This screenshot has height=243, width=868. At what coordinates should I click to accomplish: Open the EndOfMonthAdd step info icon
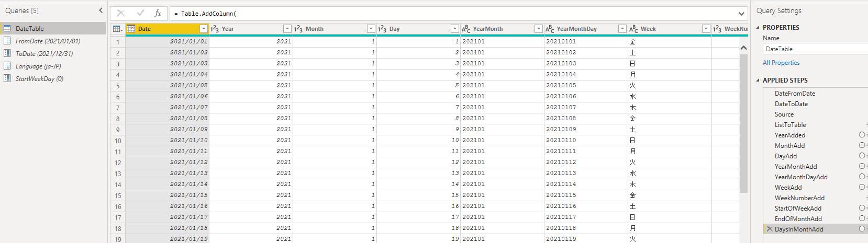click(862, 218)
